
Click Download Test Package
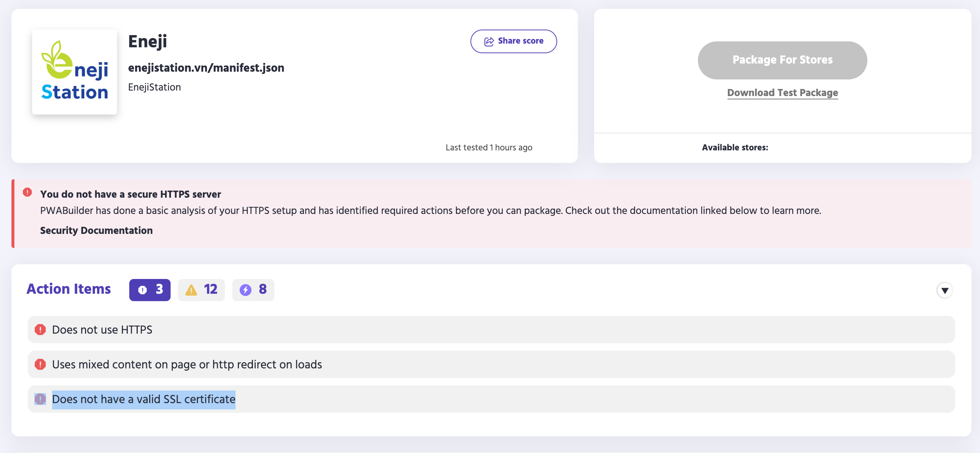(x=782, y=92)
